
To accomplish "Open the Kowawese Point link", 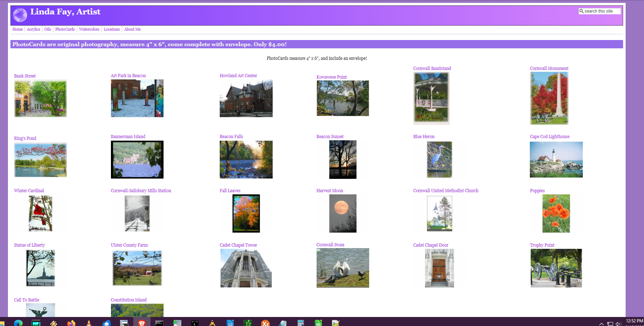I will (331, 77).
